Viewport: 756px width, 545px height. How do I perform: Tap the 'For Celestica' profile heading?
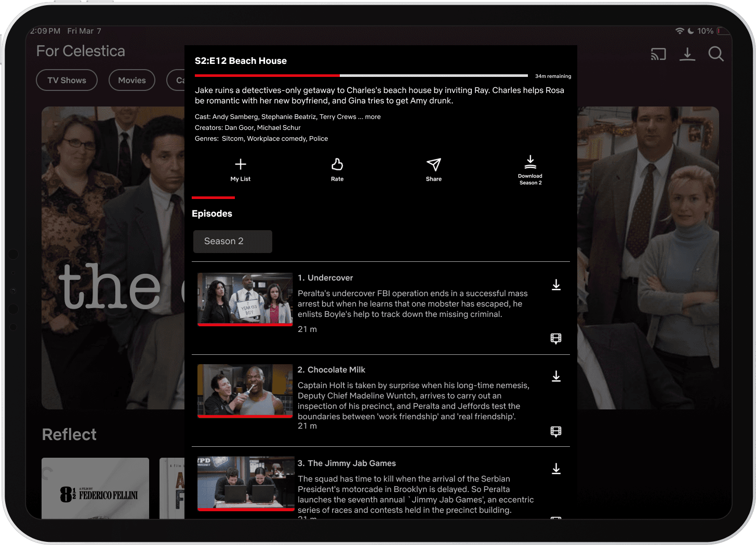[81, 51]
